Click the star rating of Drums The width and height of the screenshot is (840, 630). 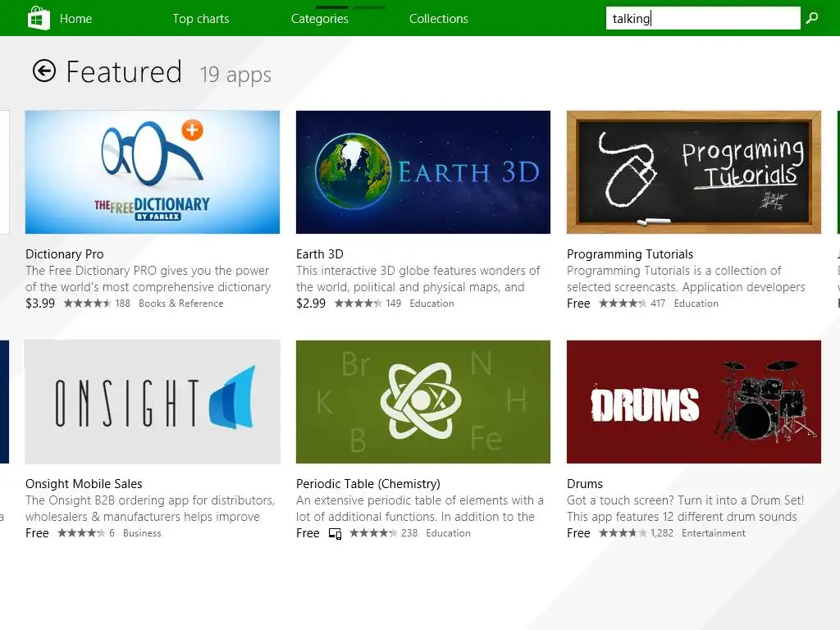pos(623,533)
